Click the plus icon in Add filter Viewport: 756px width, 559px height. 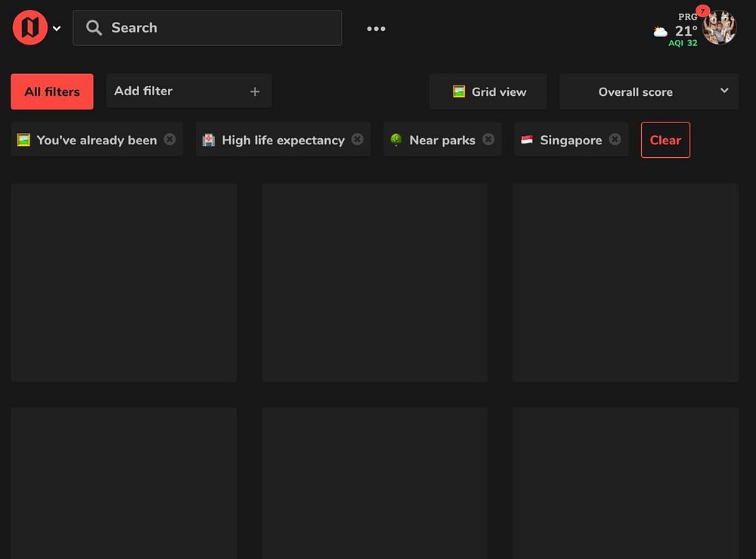click(x=255, y=91)
